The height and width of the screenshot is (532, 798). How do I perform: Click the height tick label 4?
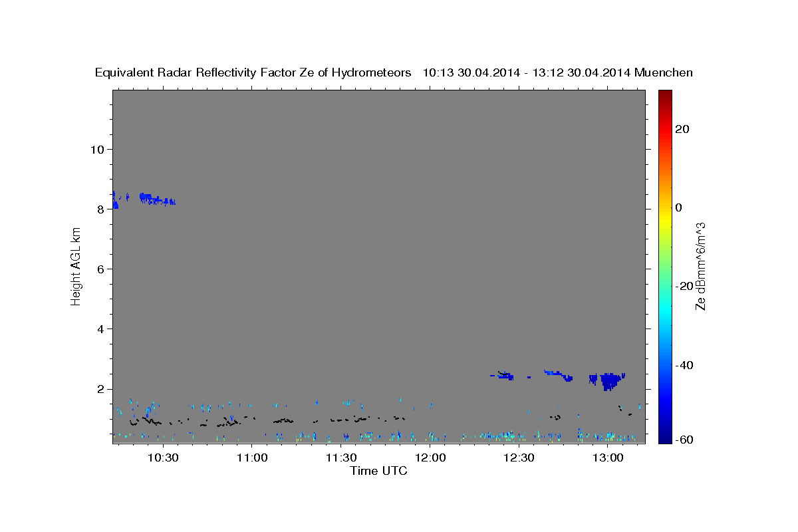click(x=101, y=329)
